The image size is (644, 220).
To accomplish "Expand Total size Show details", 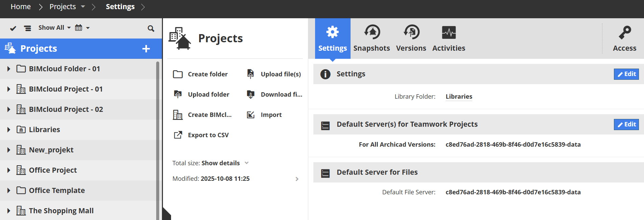I will pos(220,163).
